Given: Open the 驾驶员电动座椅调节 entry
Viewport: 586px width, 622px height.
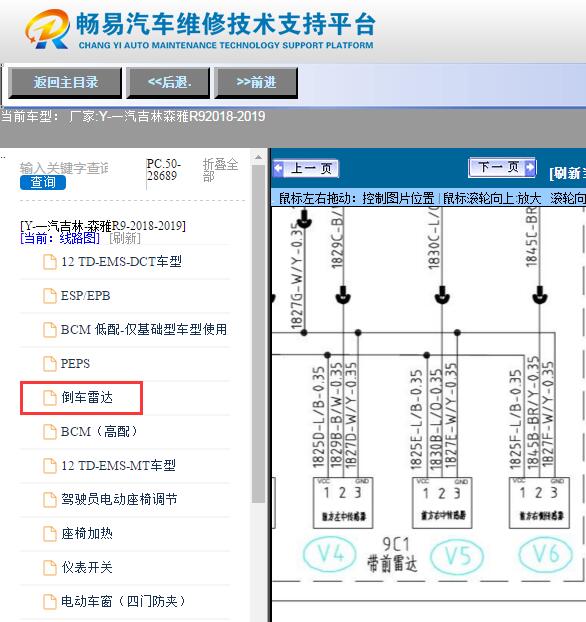Looking at the screenshot, I should [x=119, y=499].
